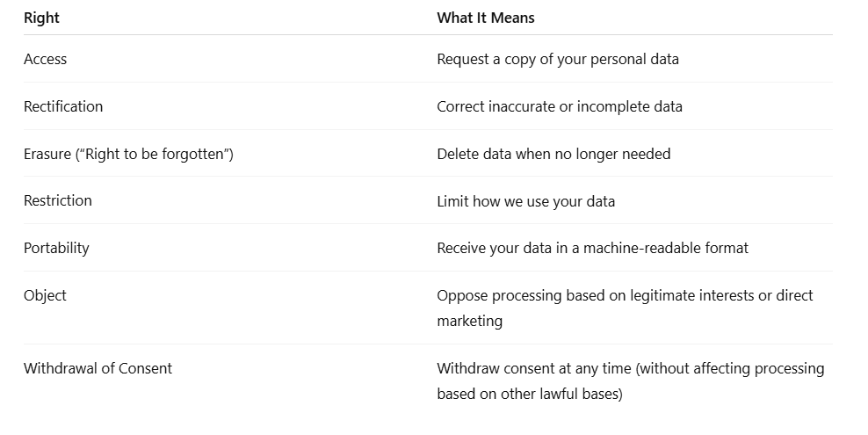Click the "What It Means" column header
Image resolution: width=868 pixels, height=435 pixels.
pos(486,18)
